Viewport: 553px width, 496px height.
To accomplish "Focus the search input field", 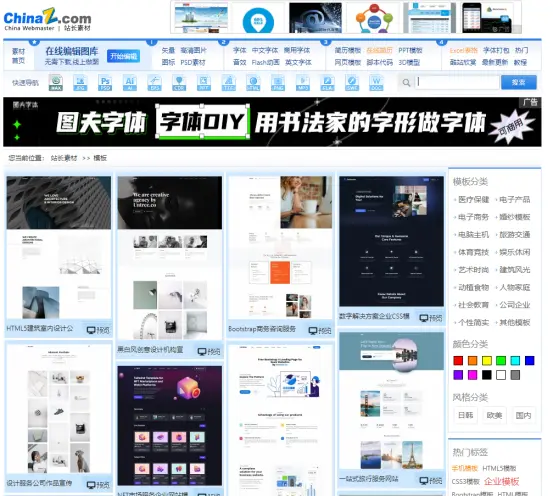I will click(457, 82).
